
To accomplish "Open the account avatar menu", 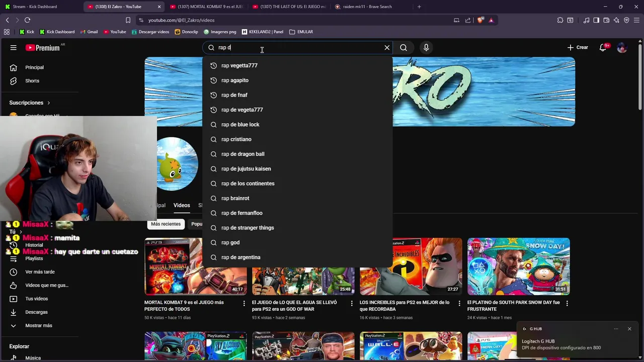I will [622, 48].
